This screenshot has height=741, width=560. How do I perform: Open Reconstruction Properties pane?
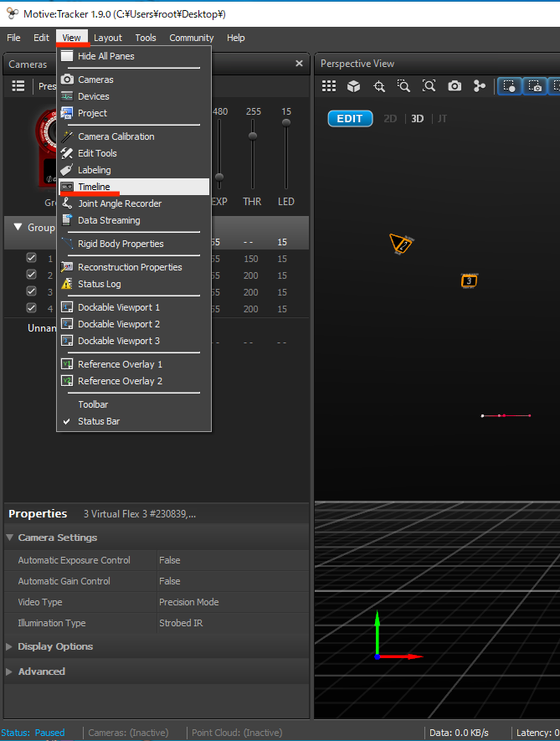pos(134,267)
